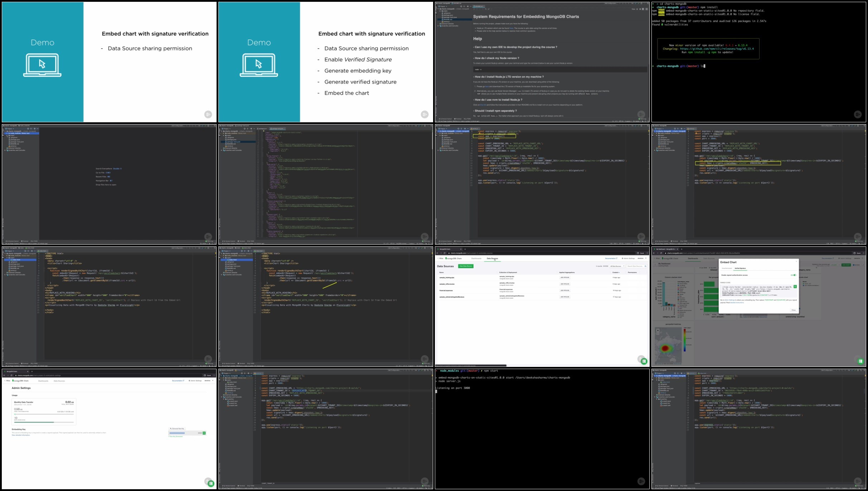Image resolution: width=868 pixels, height=491 pixels.
Task: Open View detailed information link
Action: (21, 435)
